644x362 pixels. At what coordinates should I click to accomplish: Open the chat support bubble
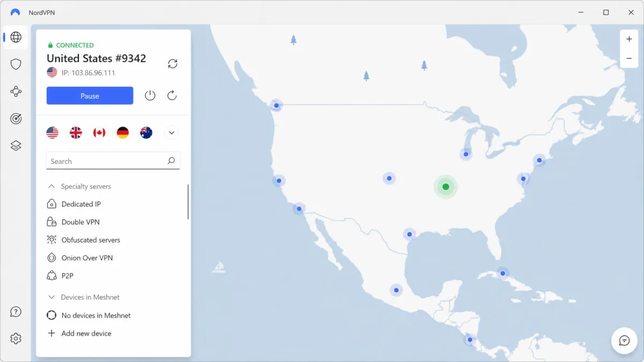pyautogui.click(x=624, y=341)
